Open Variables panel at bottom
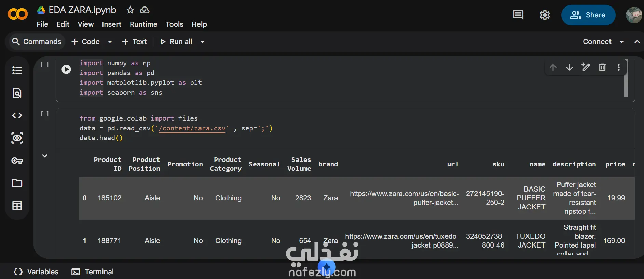The height and width of the screenshot is (279, 644). pos(36,272)
